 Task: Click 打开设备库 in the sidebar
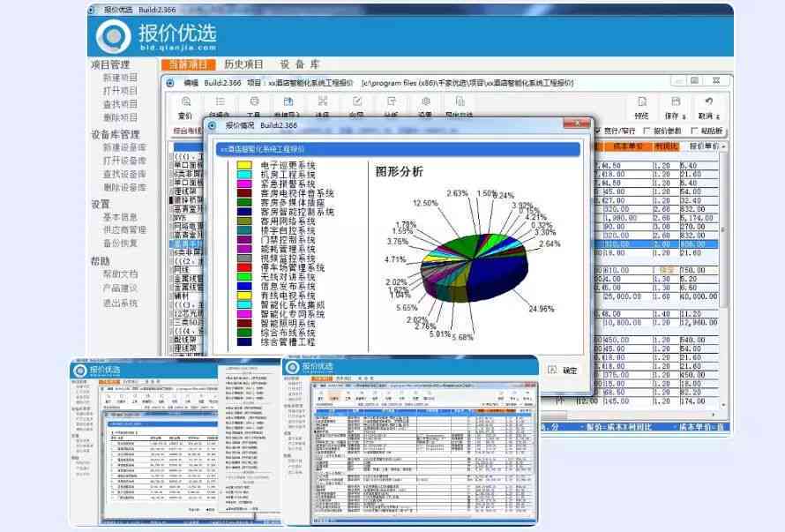coord(124,161)
